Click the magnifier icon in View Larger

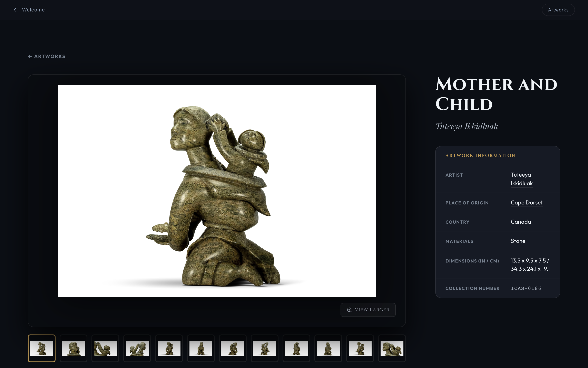[x=349, y=310]
